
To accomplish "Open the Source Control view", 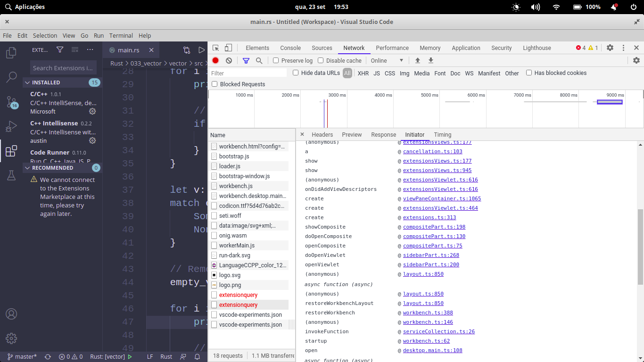I will click(x=11, y=101).
